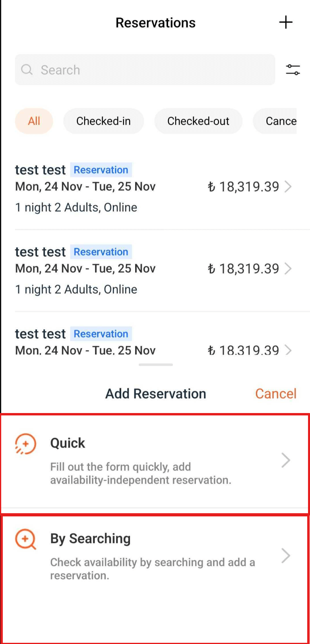The image size is (310, 644).
Task: Open the filter sliders icon next to search
Action: [293, 70]
